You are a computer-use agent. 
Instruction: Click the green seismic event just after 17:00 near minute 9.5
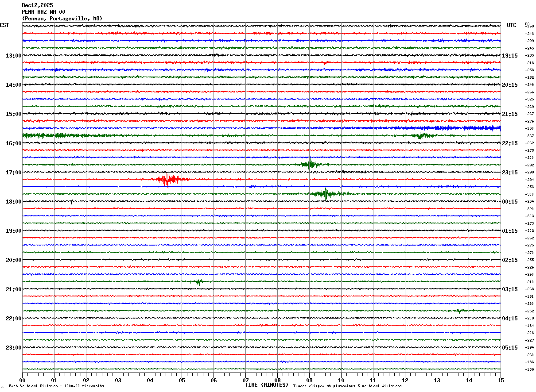pos(326,194)
